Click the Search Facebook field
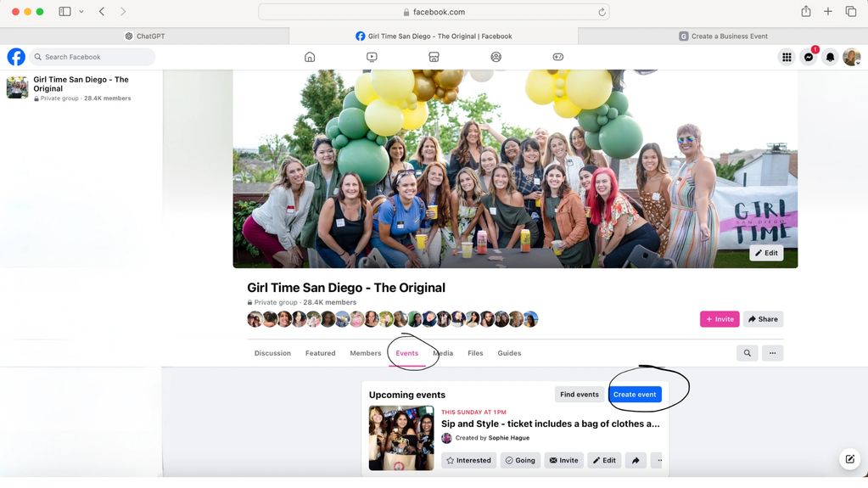 (92, 57)
